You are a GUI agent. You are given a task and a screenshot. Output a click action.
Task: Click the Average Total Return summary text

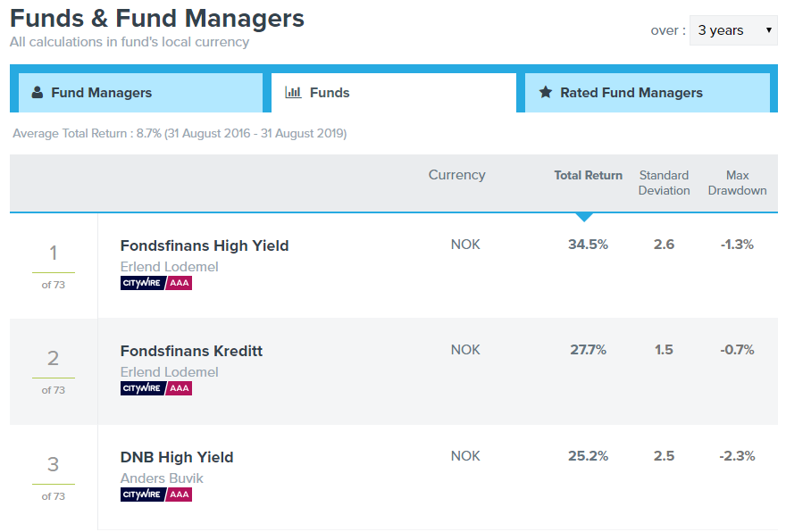(x=180, y=133)
